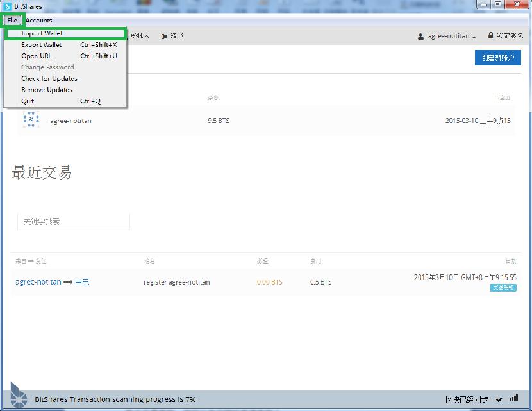
Task: Choose Export Wallet menu entry
Action: 42,45
